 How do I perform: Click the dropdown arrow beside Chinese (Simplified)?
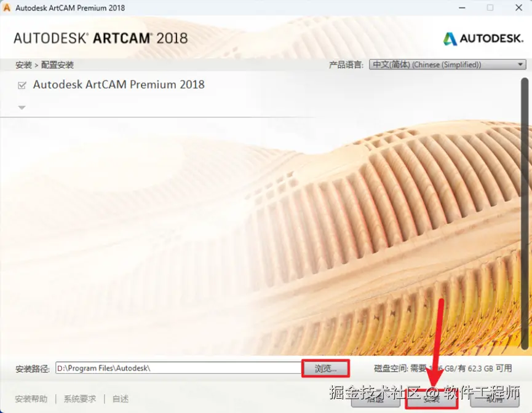pos(520,65)
